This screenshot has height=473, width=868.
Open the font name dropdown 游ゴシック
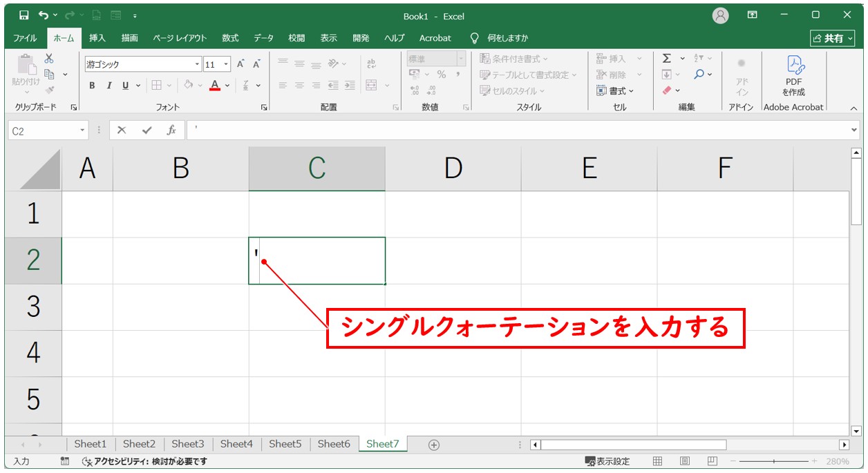(197, 64)
